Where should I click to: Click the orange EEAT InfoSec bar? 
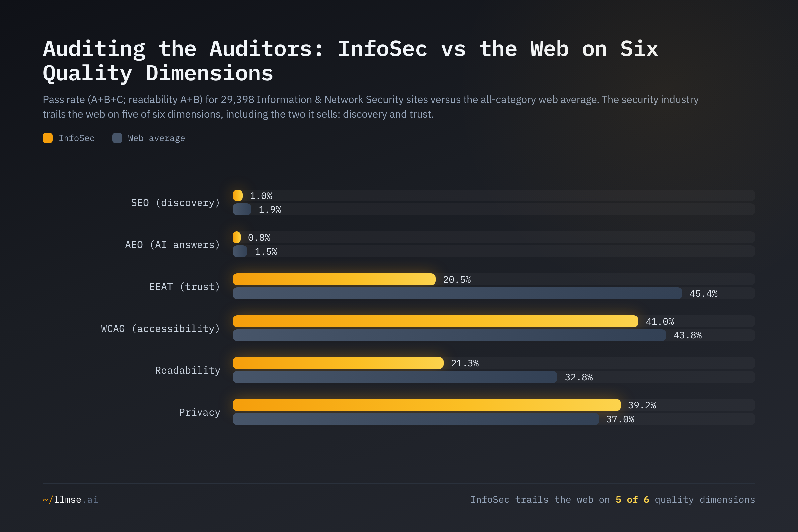[x=334, y=279]
